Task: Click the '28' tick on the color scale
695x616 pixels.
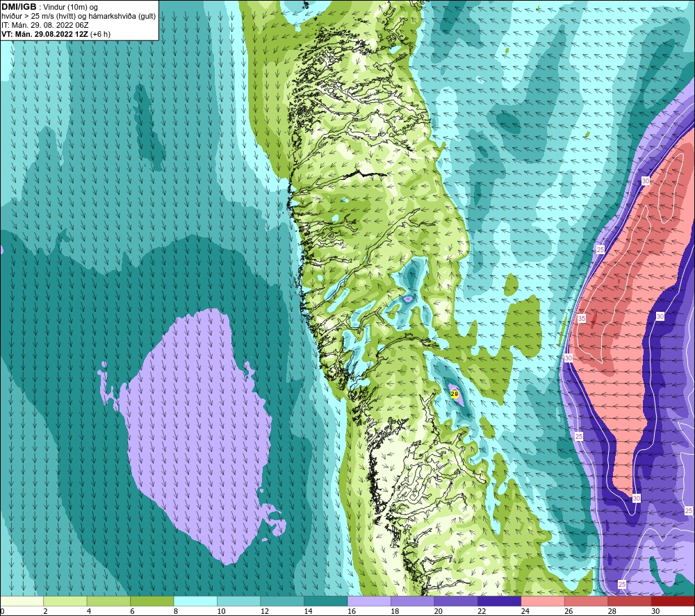Action: [612, 611]
